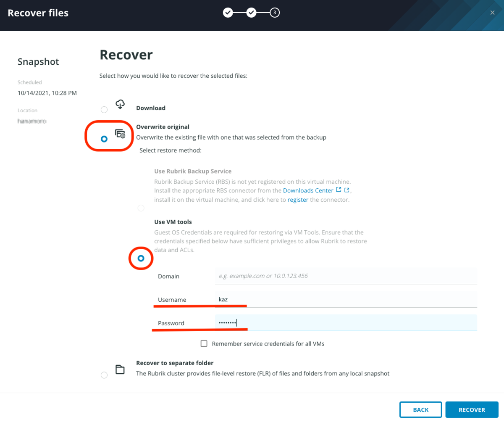Click the Use Rubrik Backup Service heading
504x422 pixels.
click(x=193, y=171)
